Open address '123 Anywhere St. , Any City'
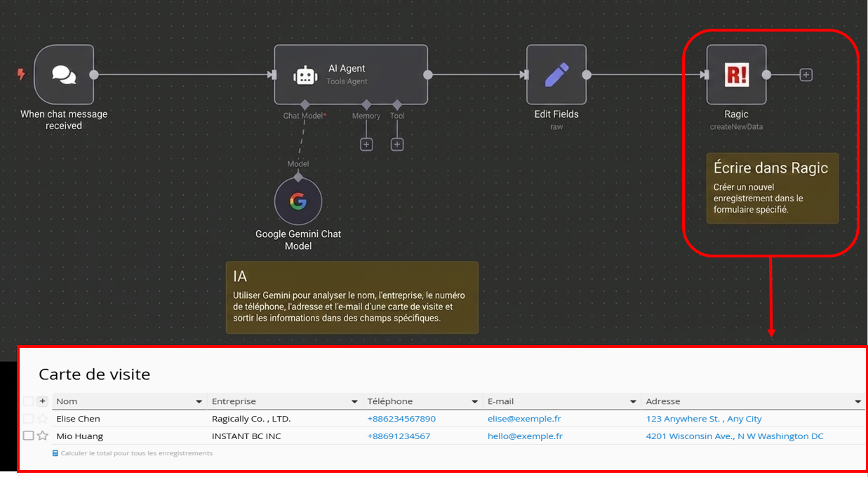The width and height of the screenshot is (868, 477). tap(704, 419)
